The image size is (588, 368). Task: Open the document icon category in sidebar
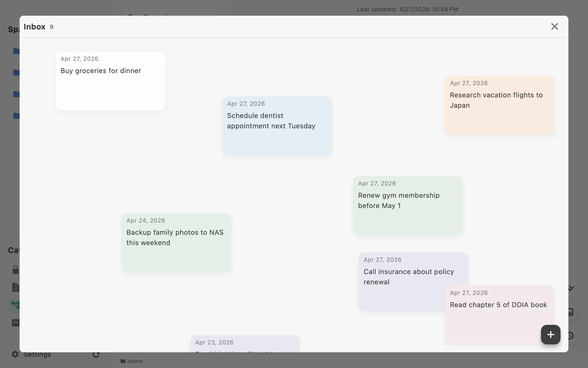[x=15, y=287]
